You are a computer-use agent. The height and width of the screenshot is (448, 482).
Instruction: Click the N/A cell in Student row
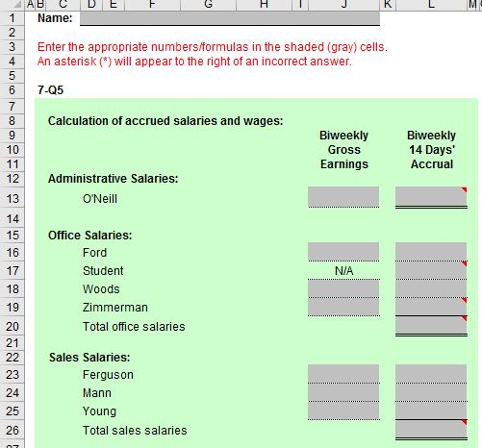[x=343, y=271]
